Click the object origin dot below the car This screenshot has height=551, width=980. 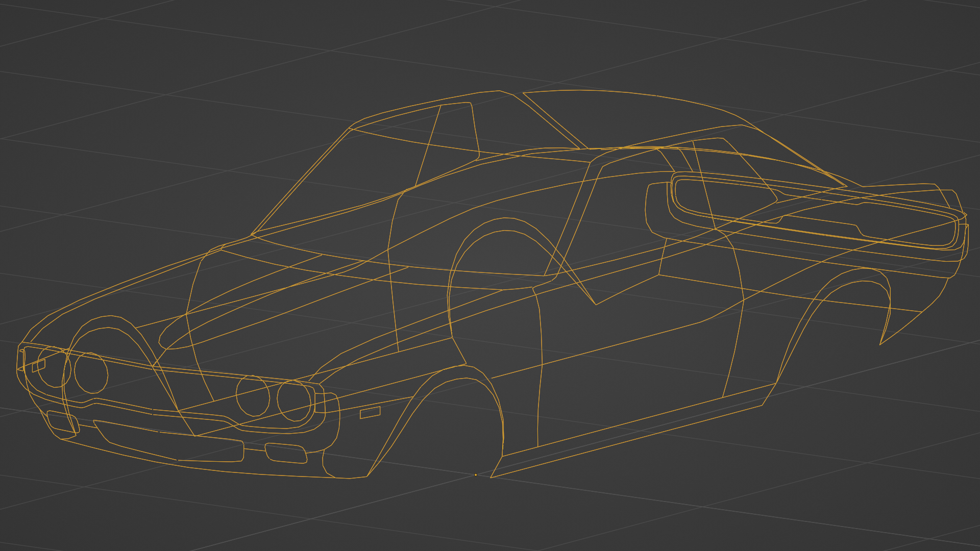(476, 475)
